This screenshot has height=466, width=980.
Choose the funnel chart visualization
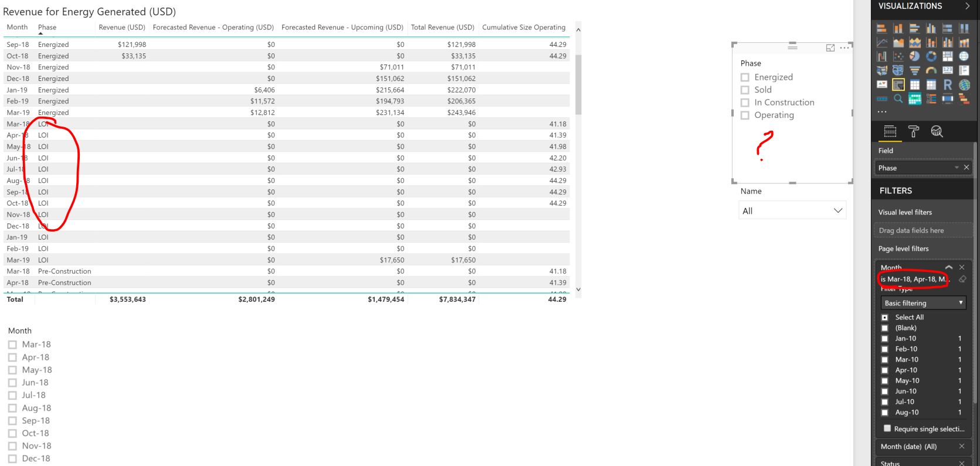click(x=914, y=70)
